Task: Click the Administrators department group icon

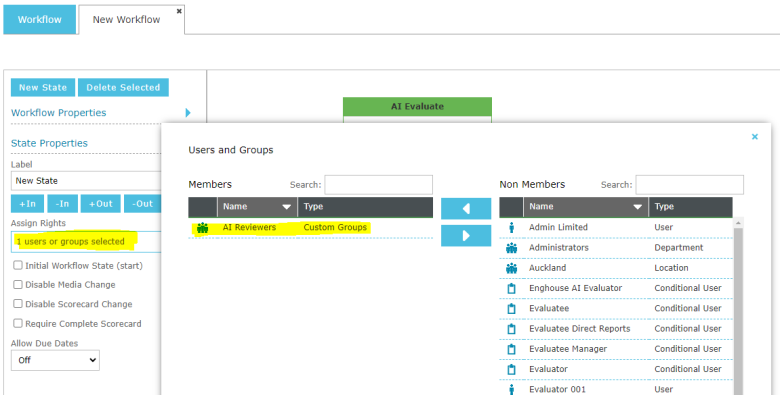Action: coord(511,248)
